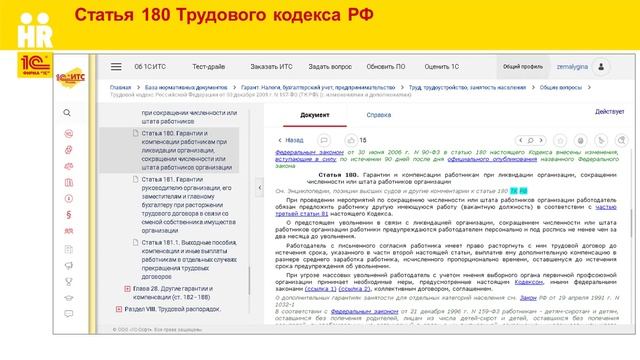Image resolution: width=640 pixels, height=360 pixels.
Task: Click the like count 15
Action: [x=362, y=140]
